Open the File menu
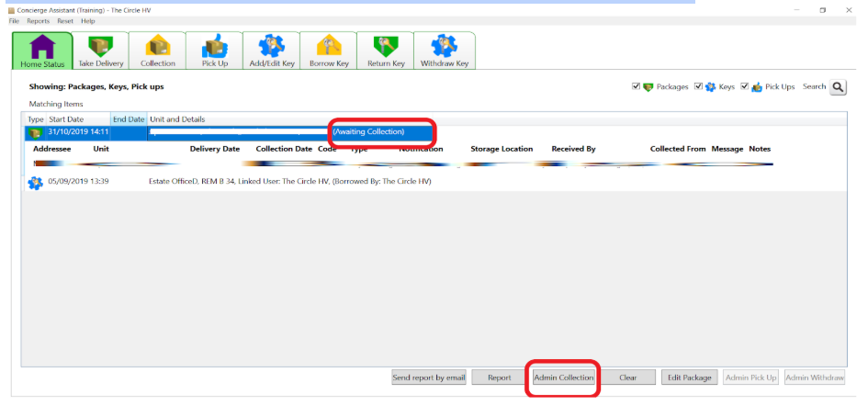This screenshot has width=868, height=417. coord(14,20)
